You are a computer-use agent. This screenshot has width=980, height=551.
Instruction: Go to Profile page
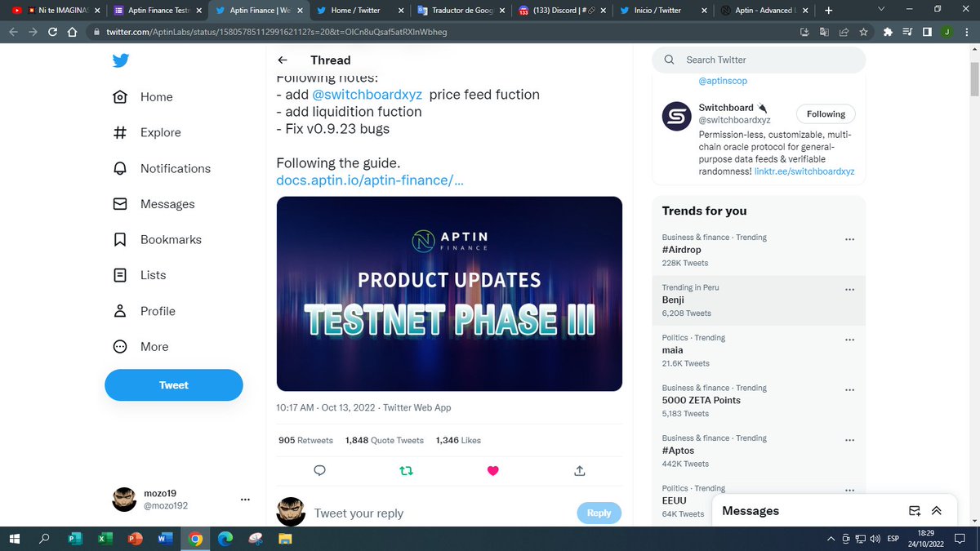pyautogui.click(x=144, y=311)
